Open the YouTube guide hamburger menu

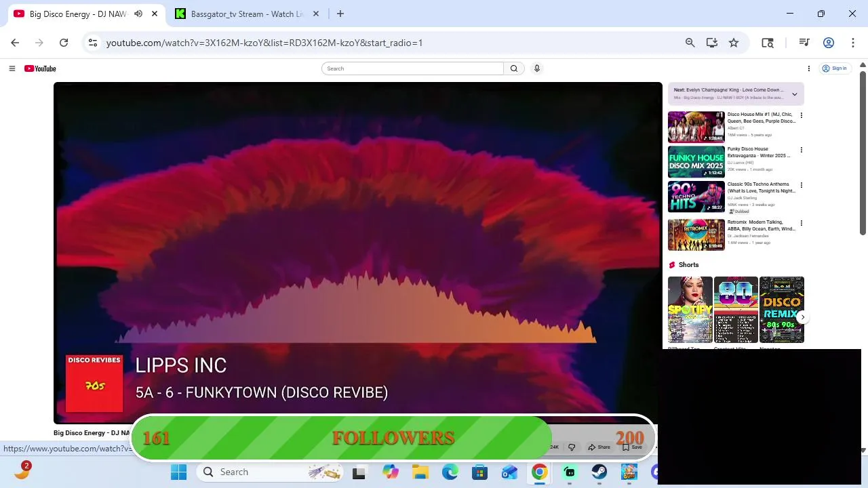pyautogui.click(x=12, y=68)
